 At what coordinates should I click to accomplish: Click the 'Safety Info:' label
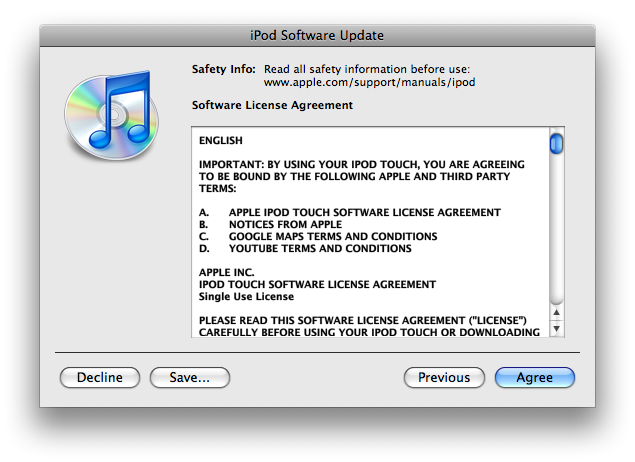[224, 69]
